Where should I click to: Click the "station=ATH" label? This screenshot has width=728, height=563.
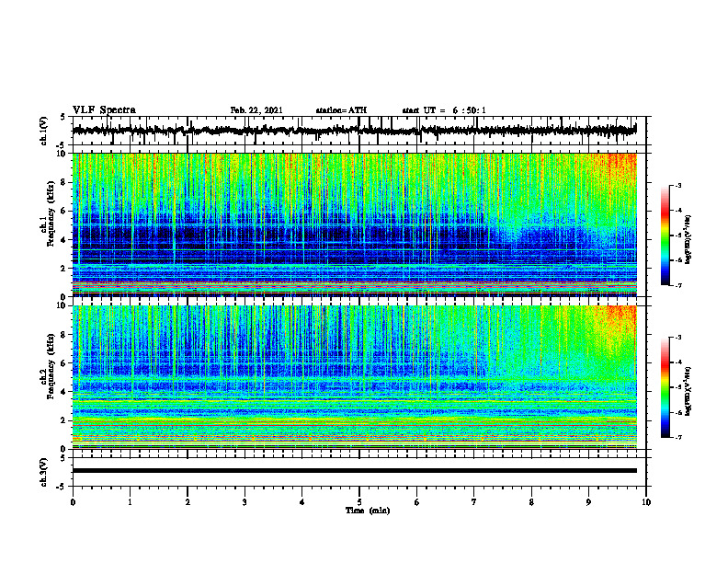341,110
